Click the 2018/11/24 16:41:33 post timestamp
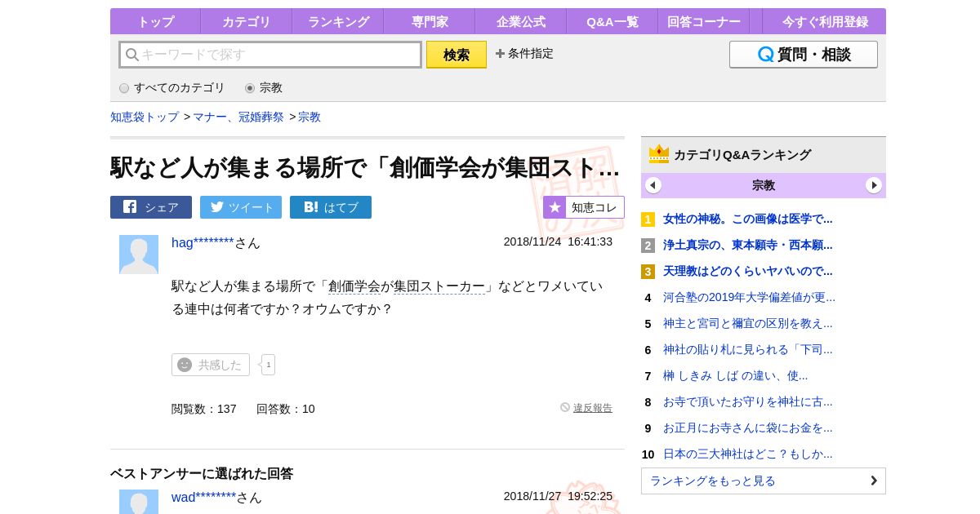980x514 pixels. click(558, 241)
